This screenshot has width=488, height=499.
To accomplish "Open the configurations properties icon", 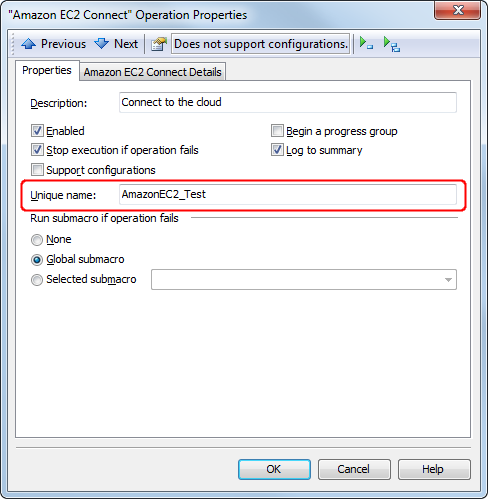I will click(159, 44).
